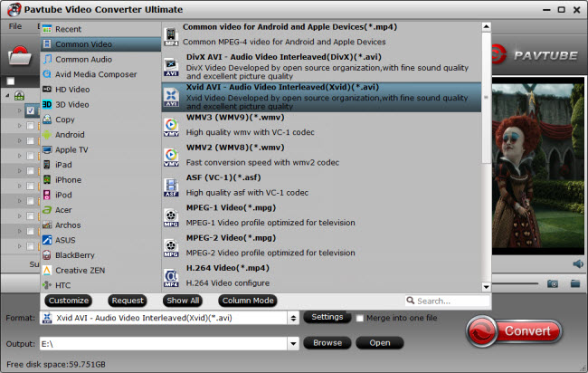Click the Show All button
This screenshot has width=588, height=373.
183,301
